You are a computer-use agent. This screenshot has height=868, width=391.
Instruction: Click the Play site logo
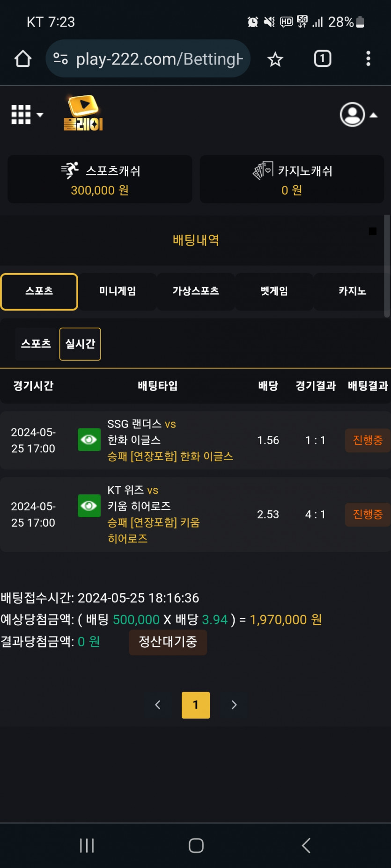coord(83,113)
